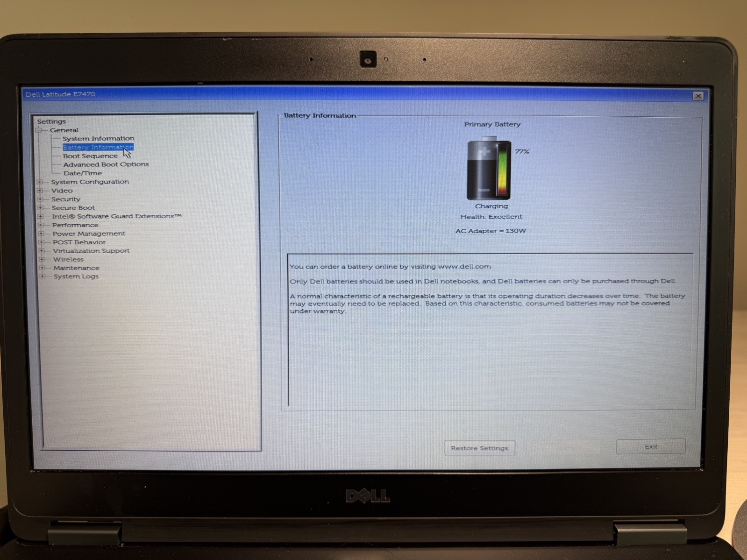Select the Battery Information entry
Image resolution: width=747 pixels, height=560 pixels.
click(x=98, y=147)
